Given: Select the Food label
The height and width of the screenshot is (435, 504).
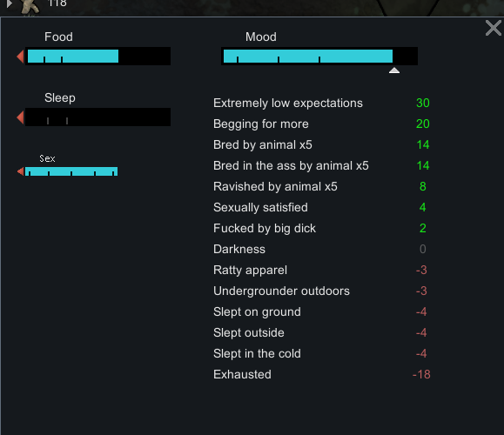Looking at the screenshot, I should coord(58,37).
